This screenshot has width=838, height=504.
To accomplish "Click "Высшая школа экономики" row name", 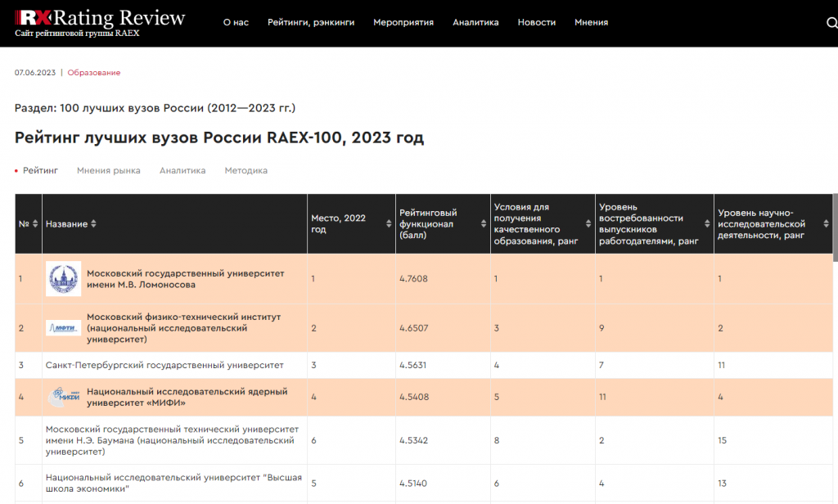I will tap(173, 484).
